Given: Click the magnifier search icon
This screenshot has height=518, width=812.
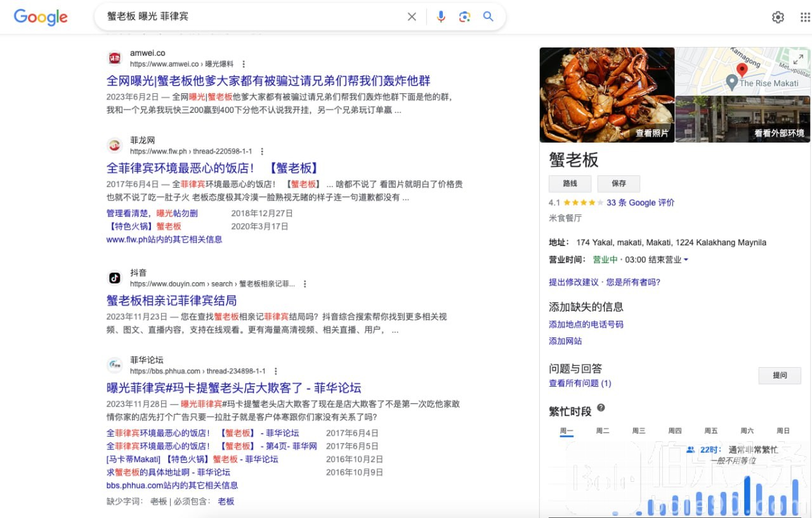Looking at the screenshot, I should (x=488, y=17).
